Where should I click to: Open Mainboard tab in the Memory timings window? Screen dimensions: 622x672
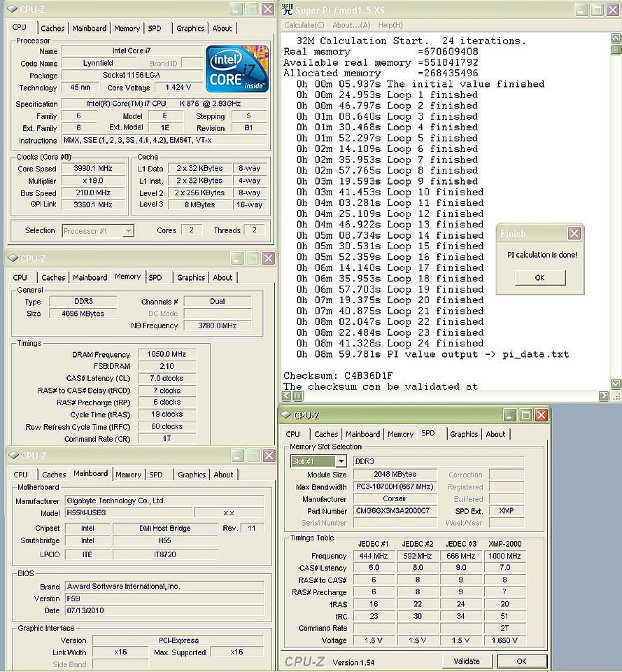point(90,278)
